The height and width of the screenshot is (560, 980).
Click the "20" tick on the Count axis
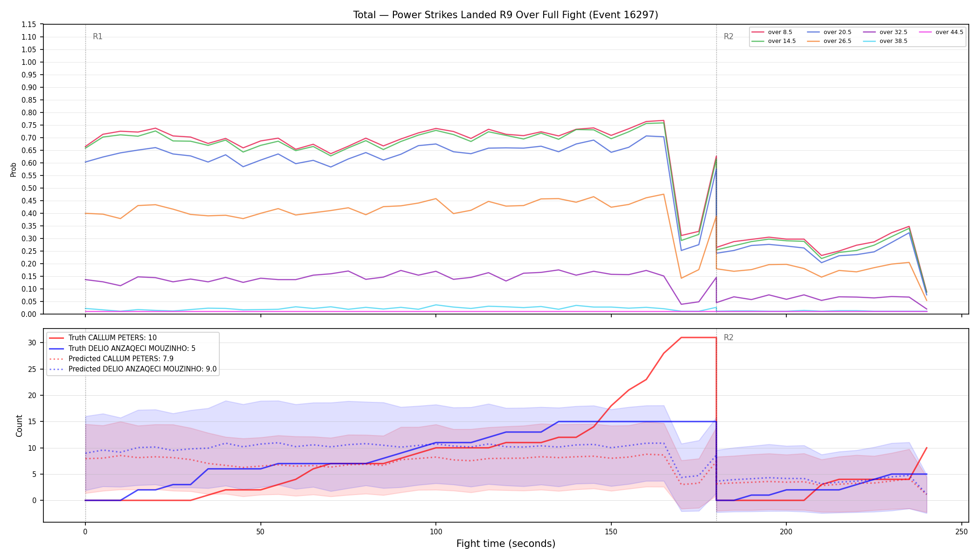coord(32,395)
